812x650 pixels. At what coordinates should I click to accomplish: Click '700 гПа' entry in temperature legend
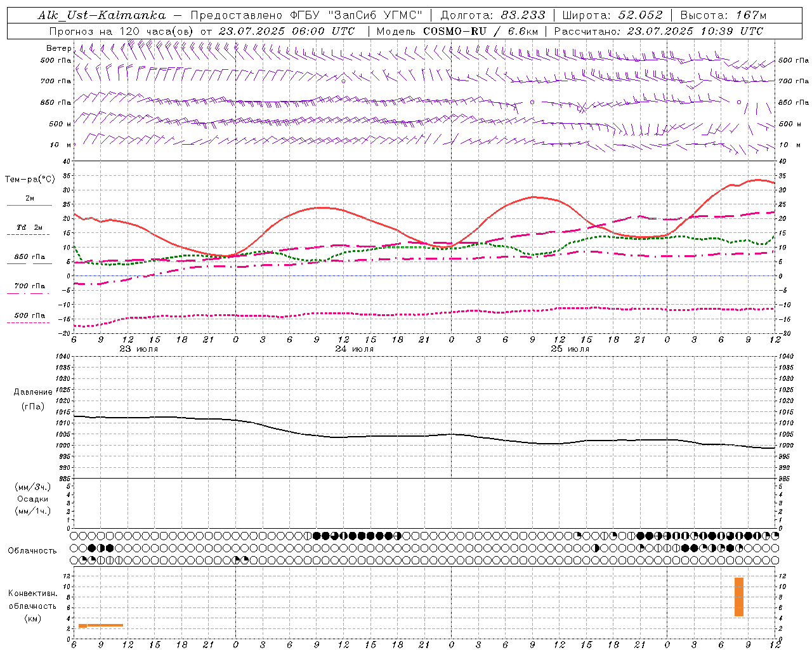[30, 286]
